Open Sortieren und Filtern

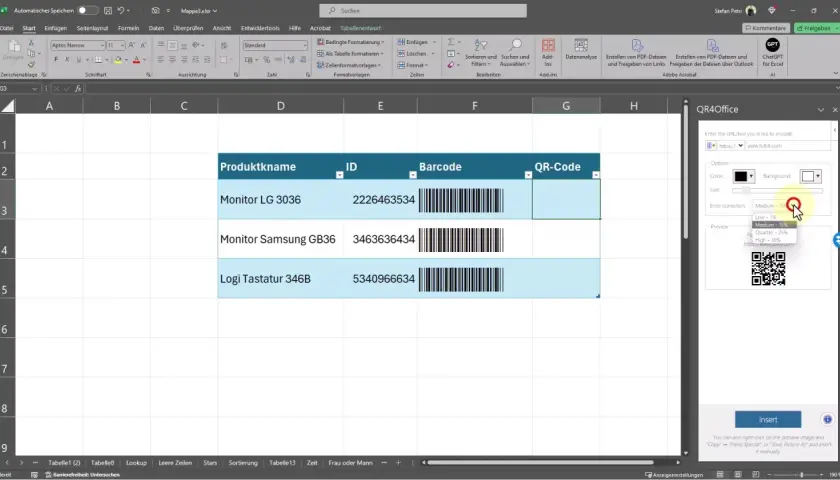[x=481, y=54]
